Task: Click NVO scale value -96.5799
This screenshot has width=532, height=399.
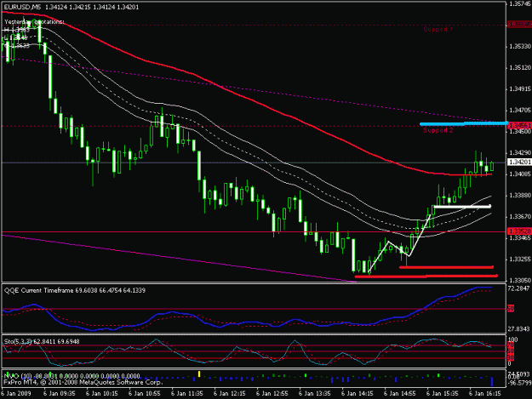Action: (519, 382)
